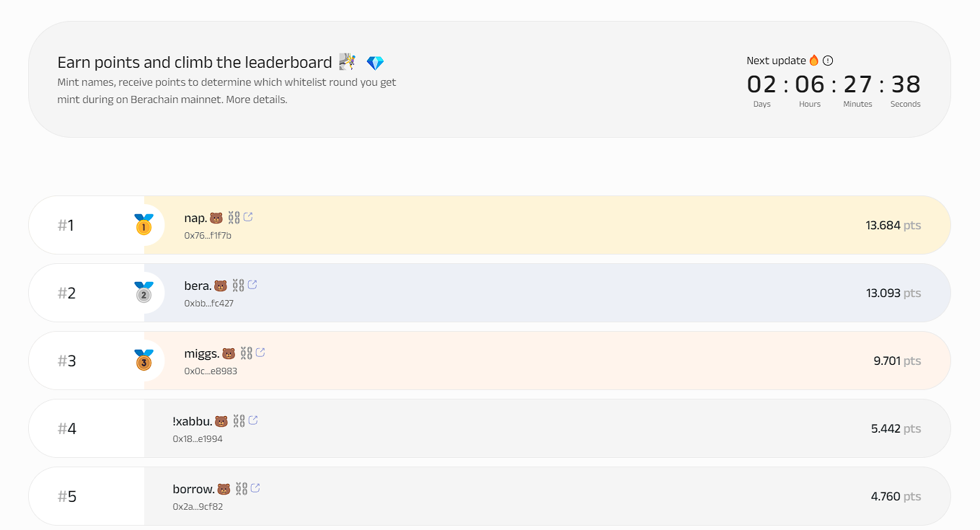Click the info icon beside Next update
980x530 pixels.
point(828,61)
